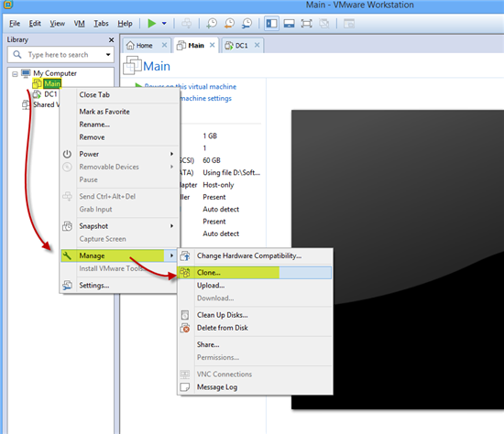504x434 pixels.
Task: Choose Change Hardware Compatibility in the submenu
Action: pyautogui.click(x=255, y=255)
